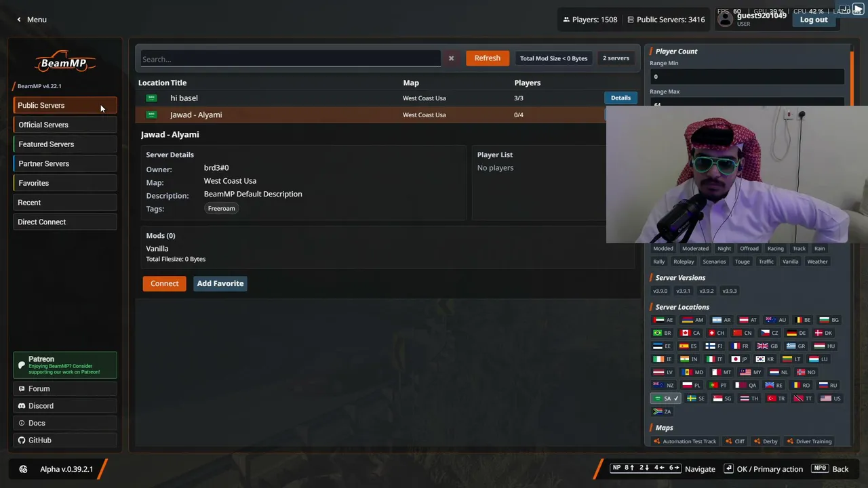Open the Official Servers tab

click(65, 125)
